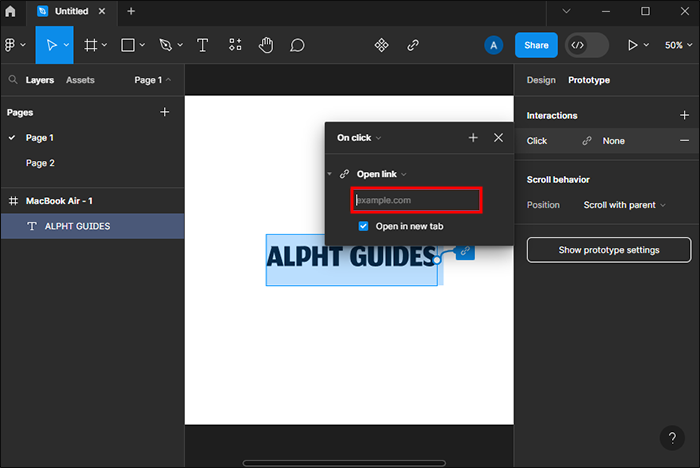Select Page 2 in Pages list
Image resolution: width=700 pixels, height=468 pixels.
click(40, 162)
